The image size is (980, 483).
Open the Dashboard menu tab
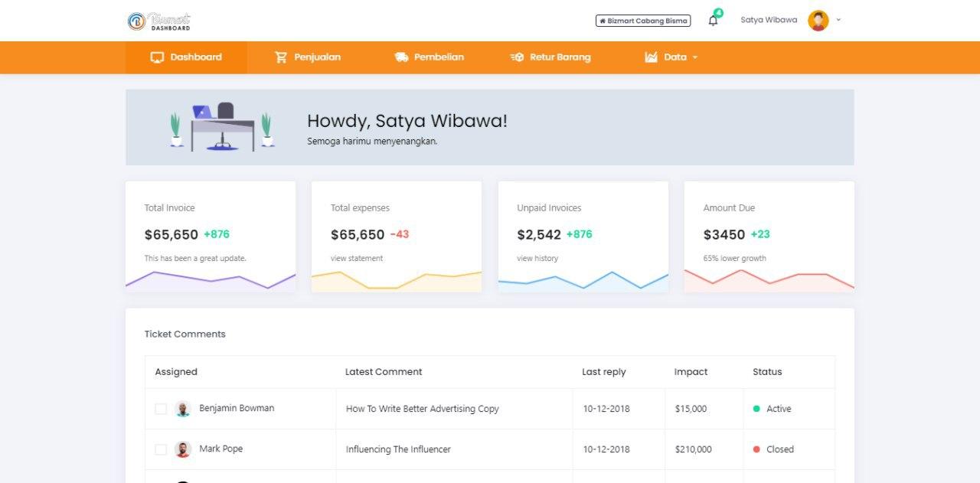(x=186, y=57)
